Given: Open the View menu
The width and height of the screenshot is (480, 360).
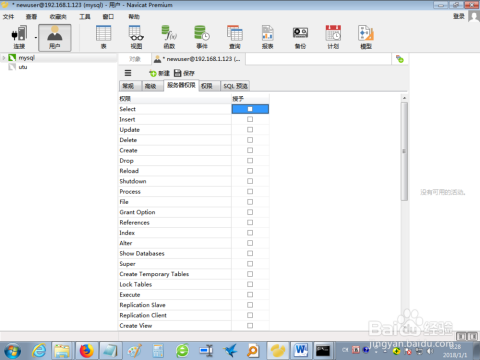Looking at the screenshot, I should [x=31, y=16].
